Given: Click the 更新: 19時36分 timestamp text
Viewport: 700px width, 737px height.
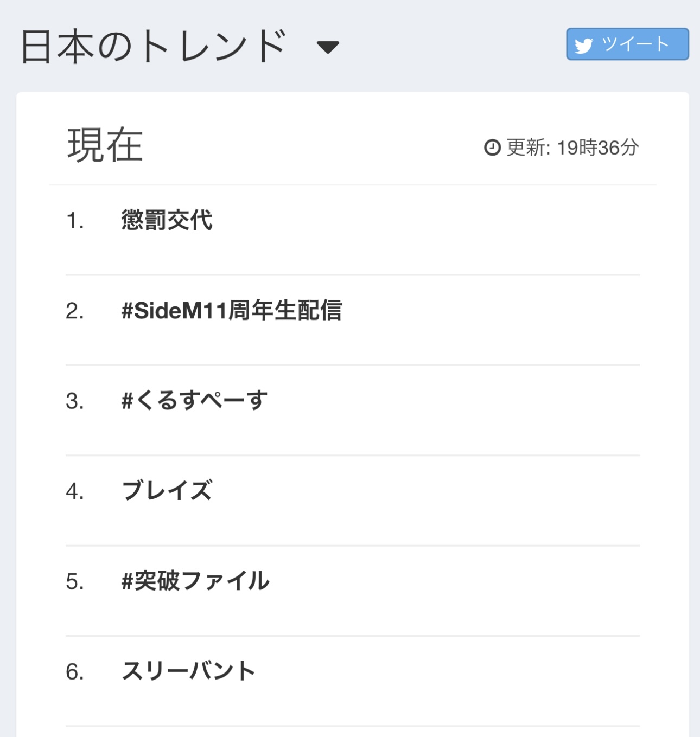Looking at the screenshot, I should [572, 148].
